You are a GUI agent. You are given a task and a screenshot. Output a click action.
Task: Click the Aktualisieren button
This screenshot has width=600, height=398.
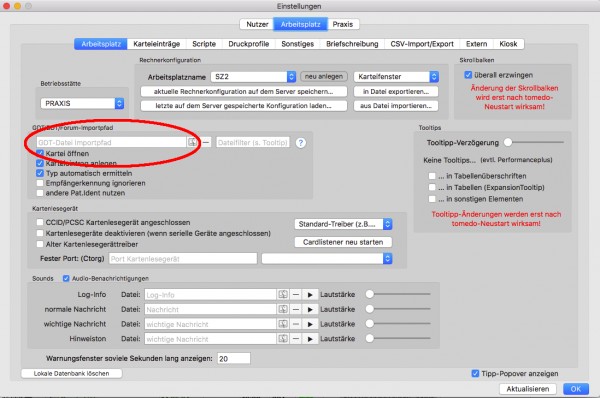pos(528,389)
